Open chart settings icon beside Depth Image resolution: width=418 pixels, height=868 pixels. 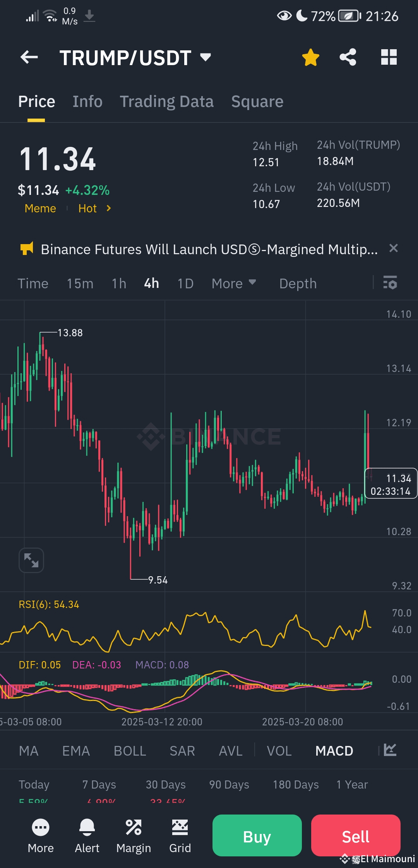[390, 283]
